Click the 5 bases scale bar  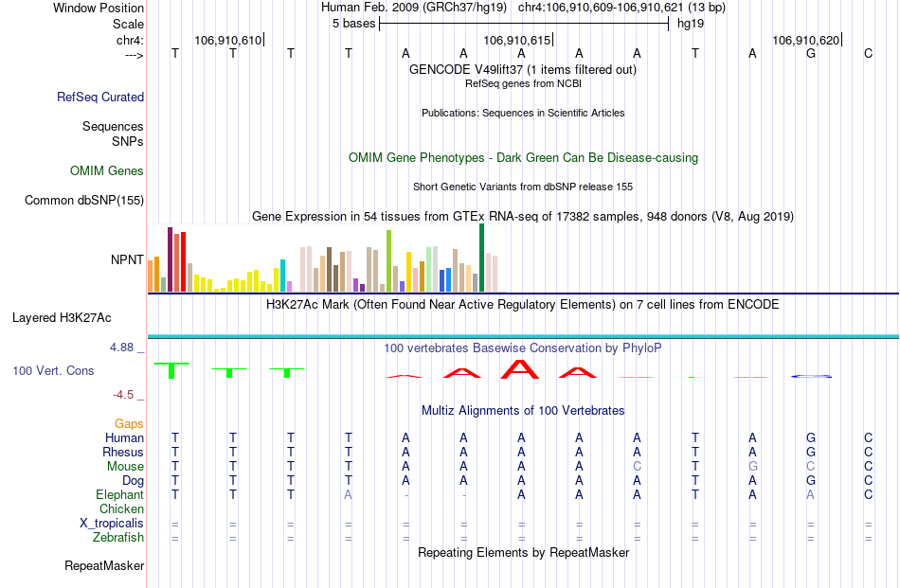click(x=524, y=24)
